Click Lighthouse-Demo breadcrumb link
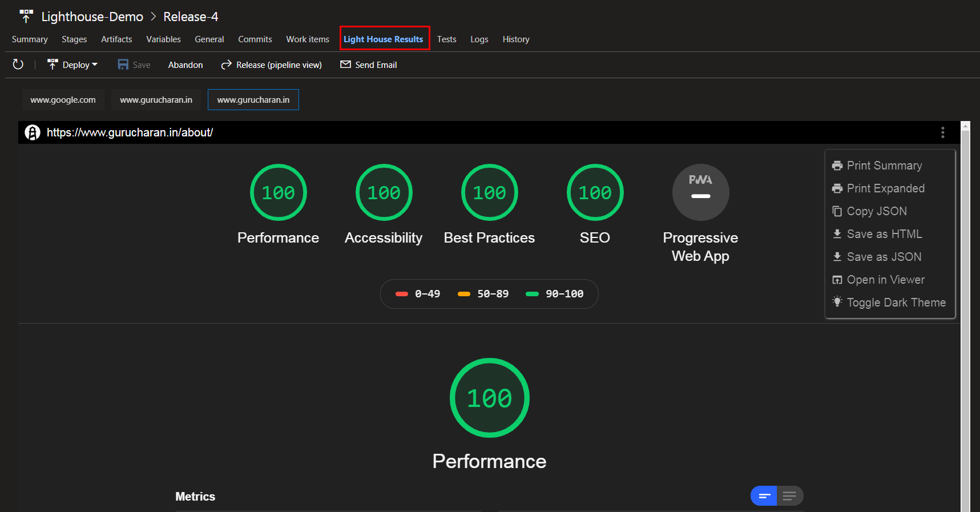This screenshot has width=980, height=512. (x=92, y=17)
